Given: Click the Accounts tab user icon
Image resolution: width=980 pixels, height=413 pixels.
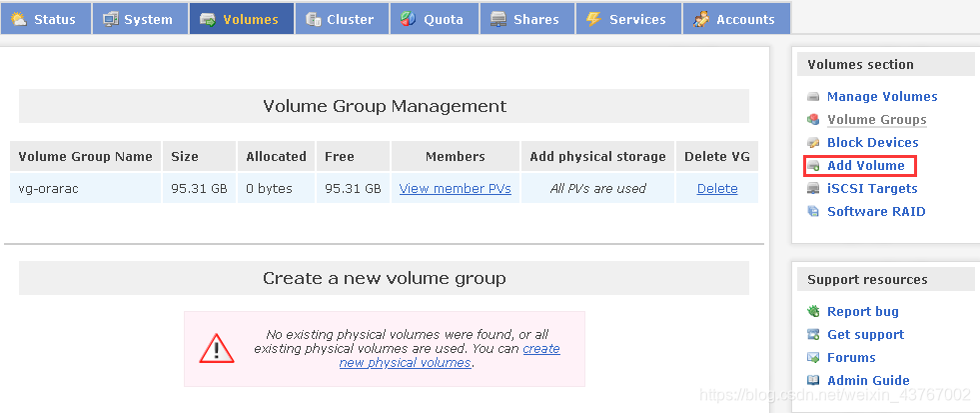Looking at the screenshot, I should click(701, 19).
